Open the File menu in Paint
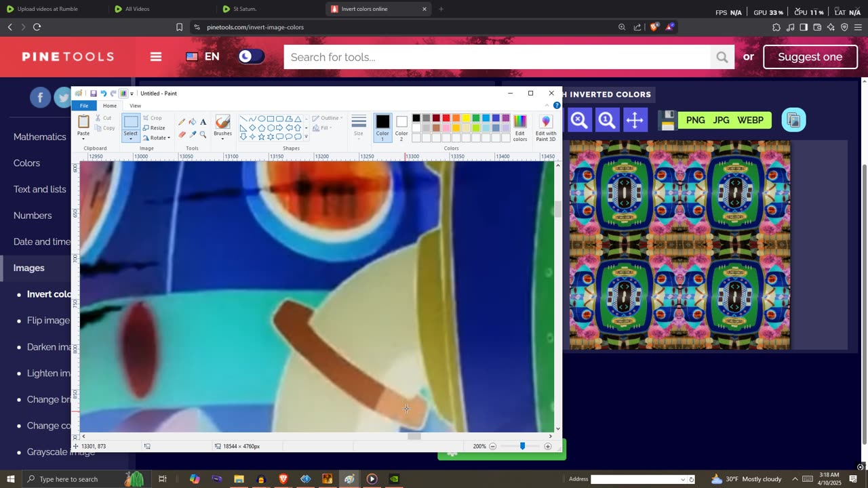868x488 pixels. pyautogui.click(x=84, y=106)
